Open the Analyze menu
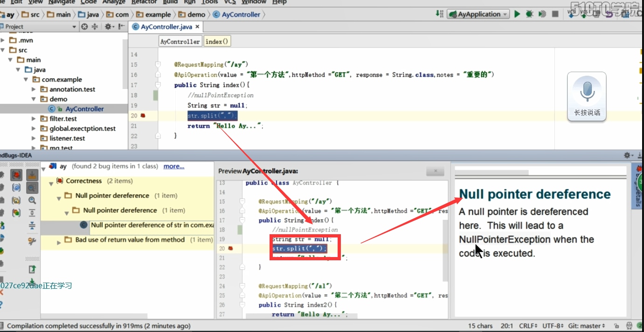The image size is (644, 332). point(114,2)
